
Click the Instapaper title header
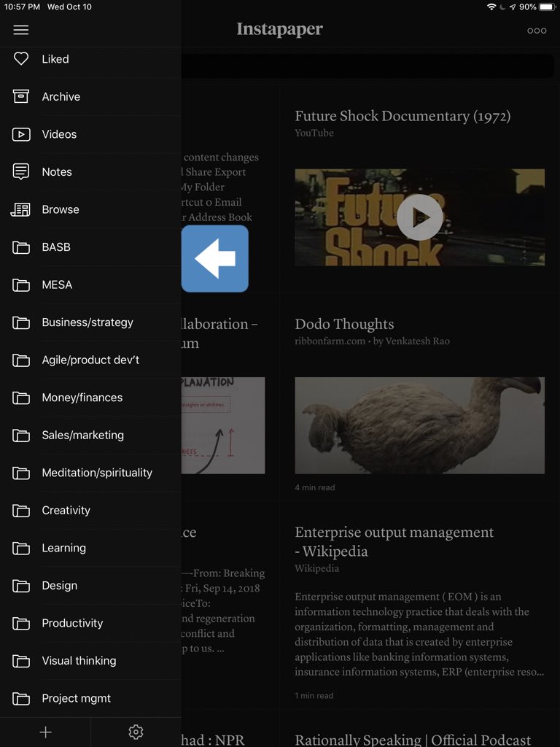(x=279, y=29)
